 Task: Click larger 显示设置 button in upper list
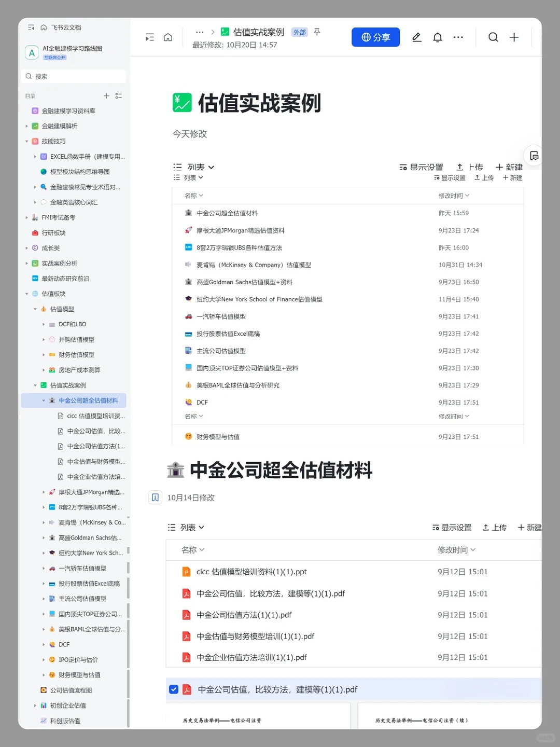tap(421, 167)
